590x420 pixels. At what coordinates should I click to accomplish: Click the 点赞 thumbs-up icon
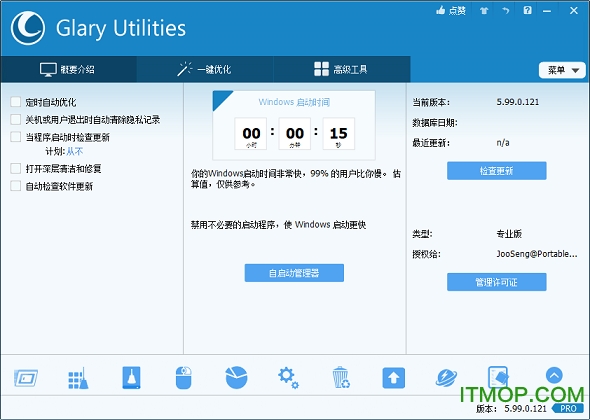click(x=440, y=10)
